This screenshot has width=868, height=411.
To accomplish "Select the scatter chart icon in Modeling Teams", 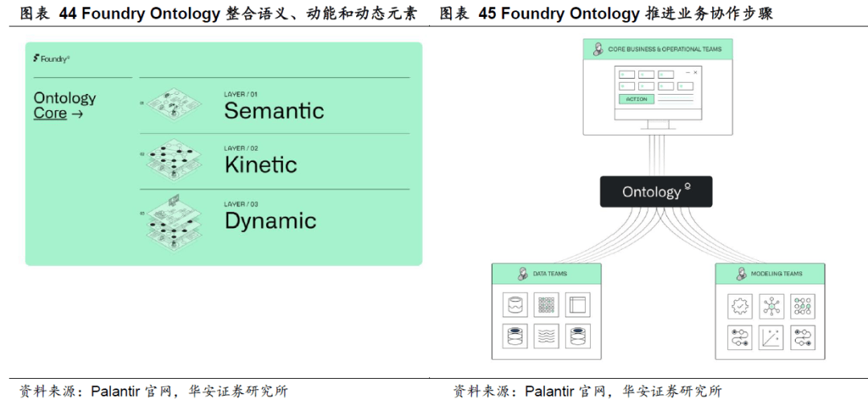I will point(772,337).
